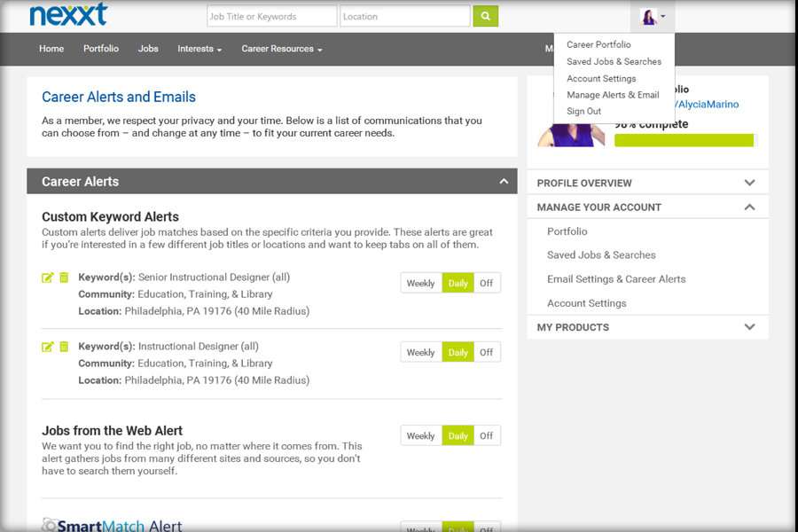Turn off the Instructional Designer alert
This screenshot has height=532, width=798.
click(486, 353)
